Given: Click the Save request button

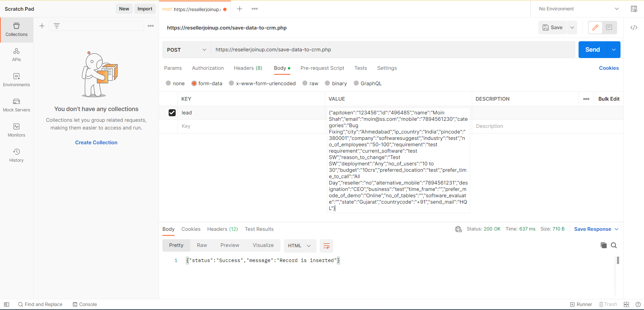Looking at the screenshot, I should point(553,28).
